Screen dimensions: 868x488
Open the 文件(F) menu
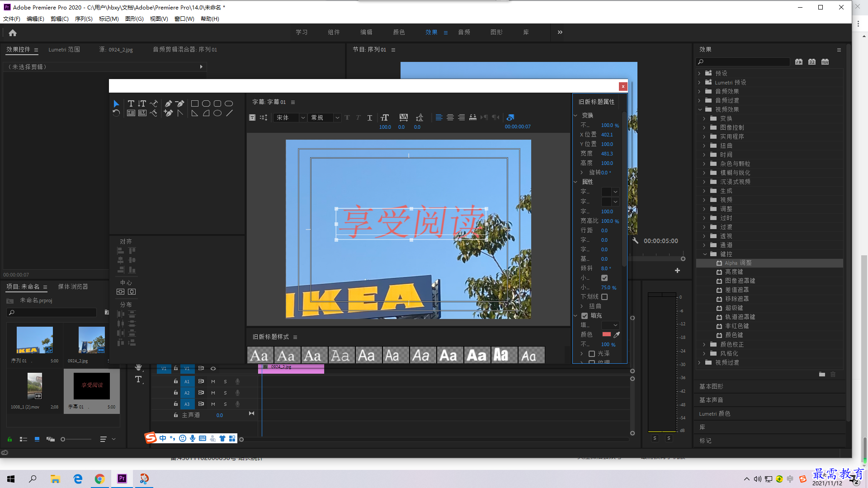tap(12, 19)
